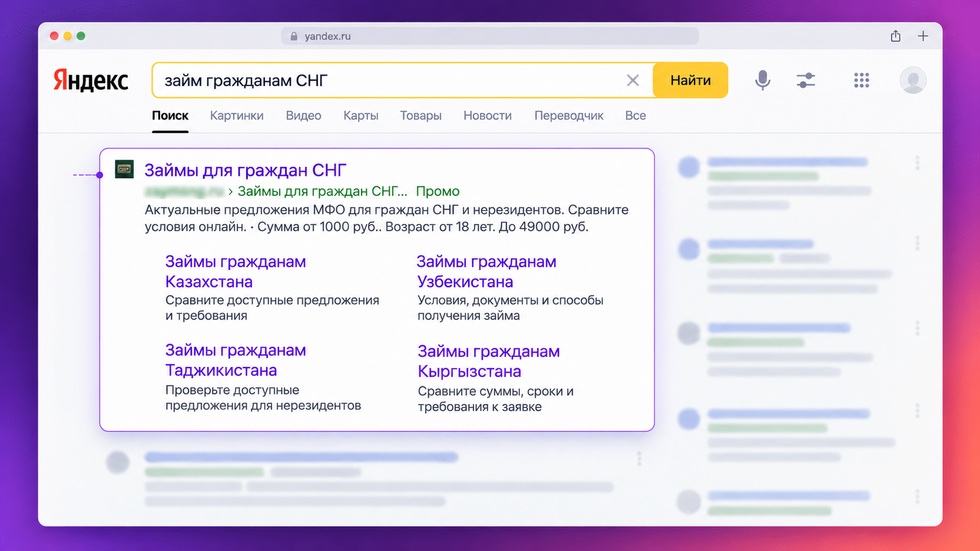The image size is (980, 551).
Task: Go to the Новости tab
Action: coord(488,116)
